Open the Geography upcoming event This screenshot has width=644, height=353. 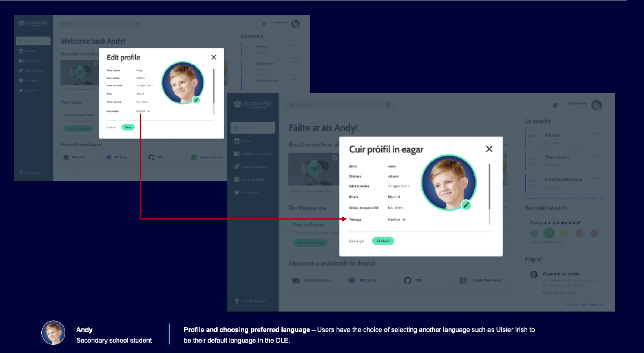[x=271, y=66]
